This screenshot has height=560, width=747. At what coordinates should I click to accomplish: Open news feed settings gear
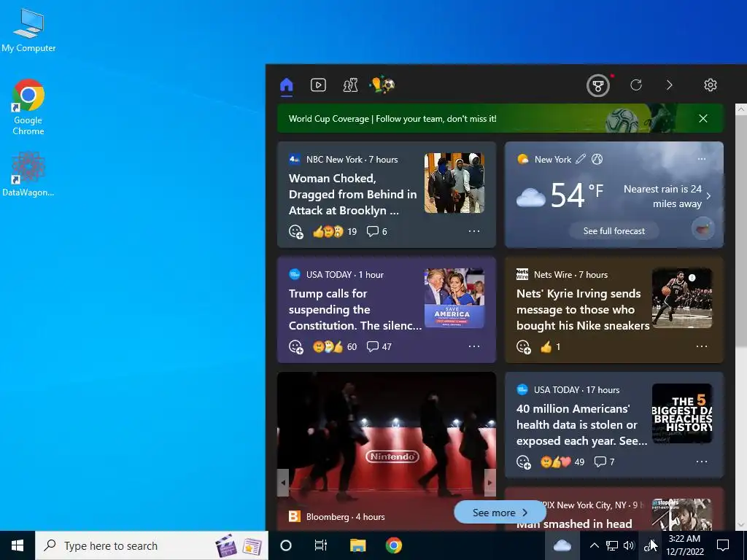[x=711, y=85]
